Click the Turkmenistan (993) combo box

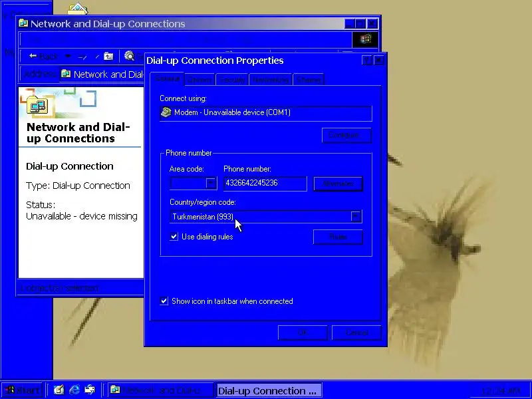(x=265, y=217)
